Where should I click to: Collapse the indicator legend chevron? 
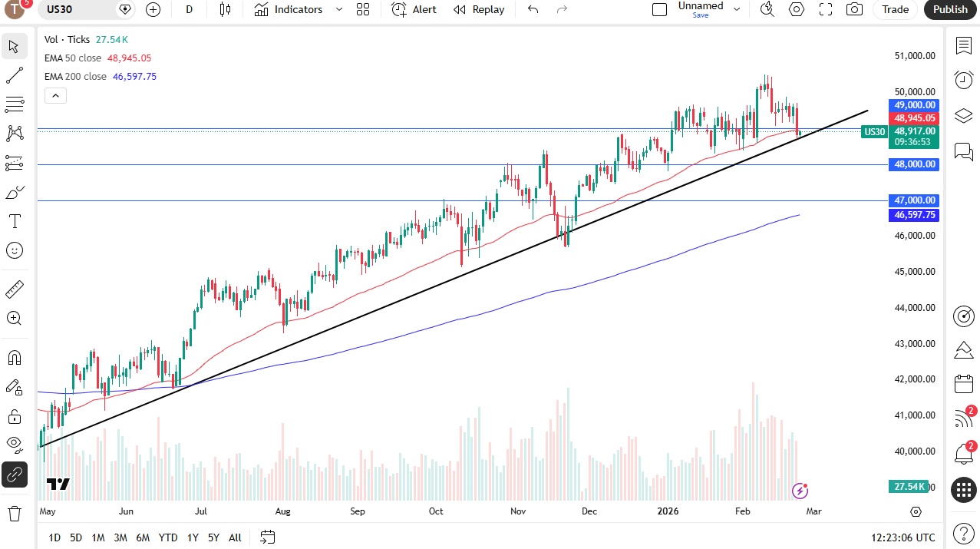(55, 96)
